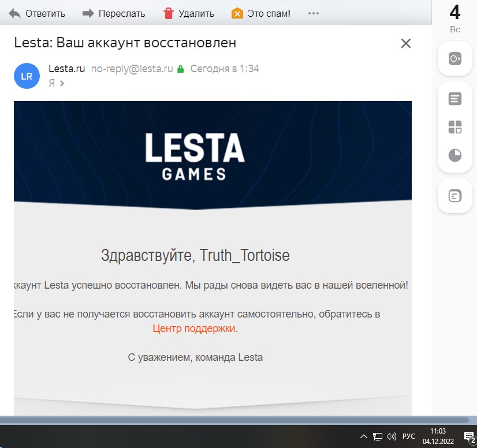Click the red trash Delete icon

pos(168,13)
